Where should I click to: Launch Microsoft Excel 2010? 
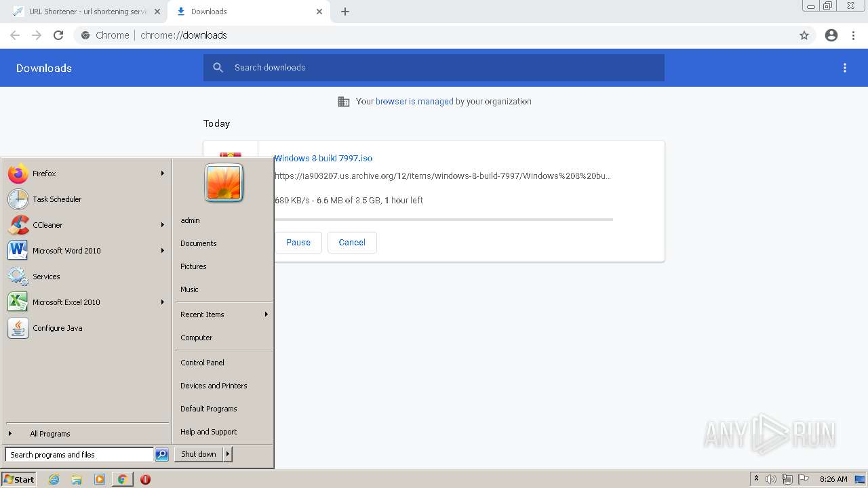86,302
